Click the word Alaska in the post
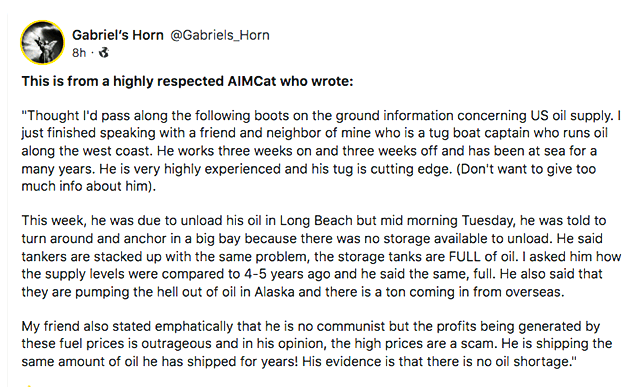This screenshot has height=387, width=640. pyautogui.click(x=274, y=292)
